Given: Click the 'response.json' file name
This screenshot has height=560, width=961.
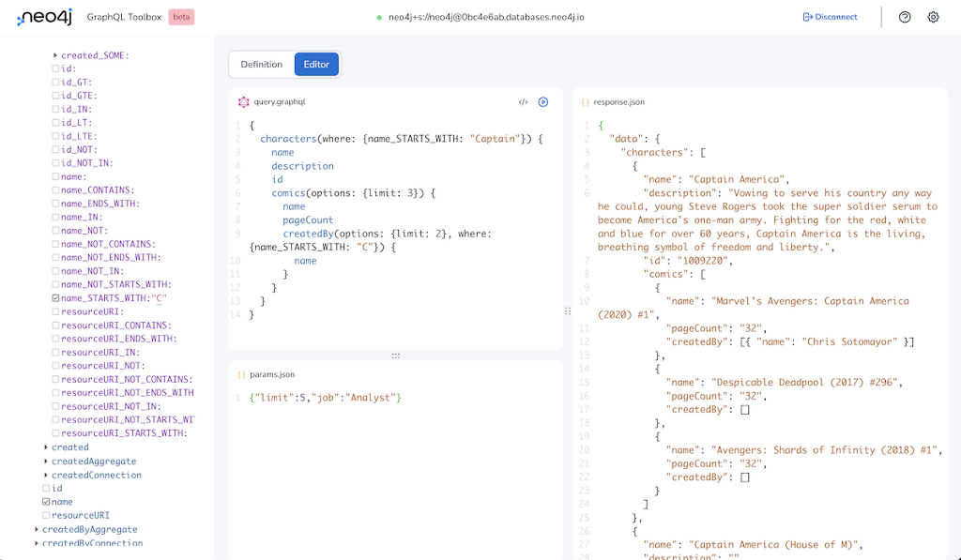Looking at the screenshot, I should pyautogui.click(x=619, y=102).
